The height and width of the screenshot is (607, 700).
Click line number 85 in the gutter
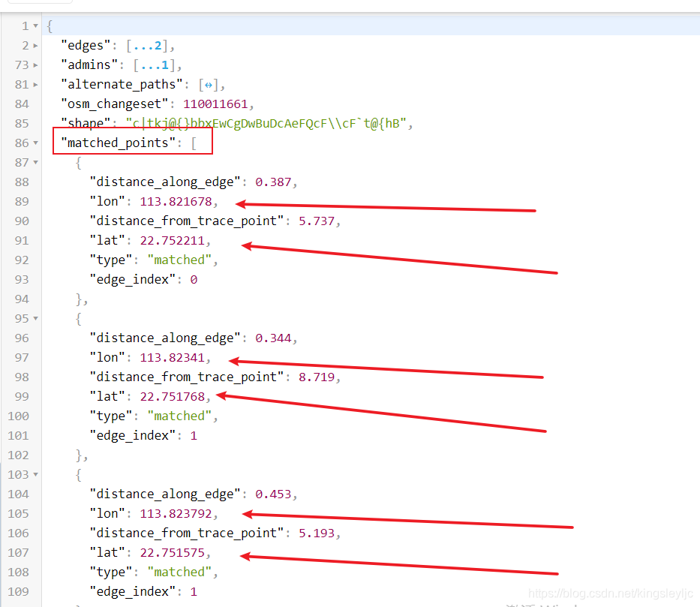(x=22, y=124)
